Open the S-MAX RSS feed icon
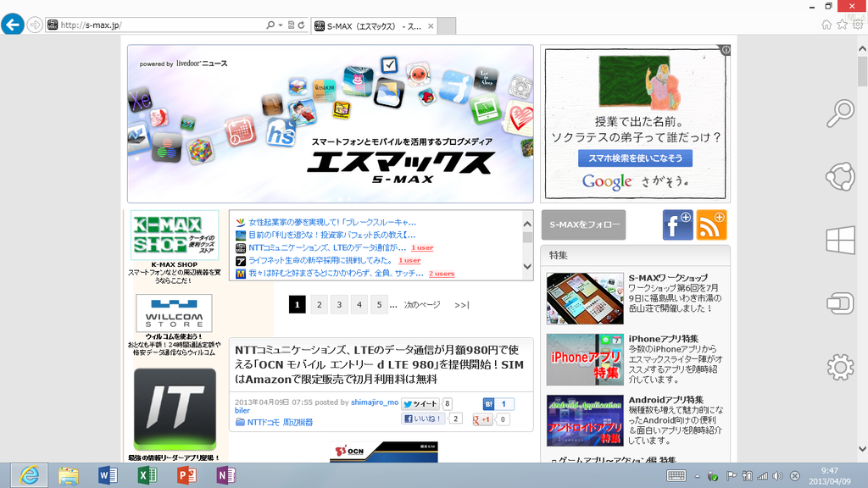The height and width of the screenshot is (488, 868). (x=711, y=225)
